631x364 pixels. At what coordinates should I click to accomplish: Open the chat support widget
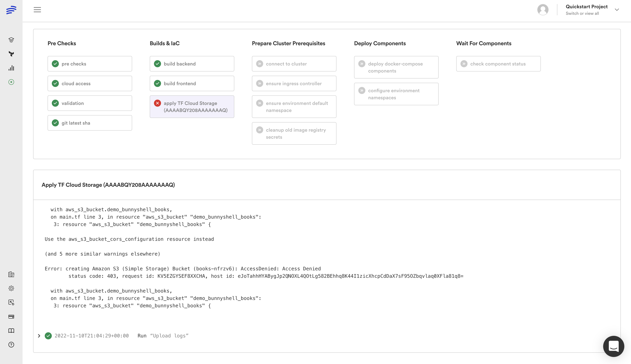614,346
